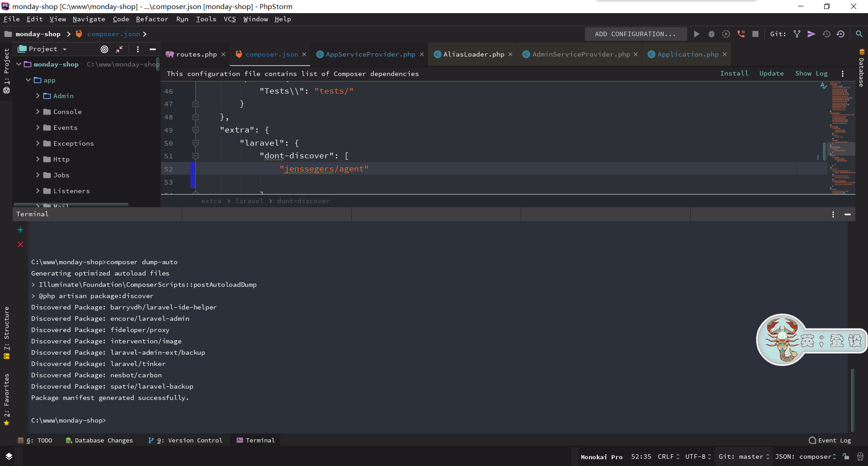Open Search Everywhere magnifier icon
This screenshot has height=466, width=868.
tap(859, 34)
